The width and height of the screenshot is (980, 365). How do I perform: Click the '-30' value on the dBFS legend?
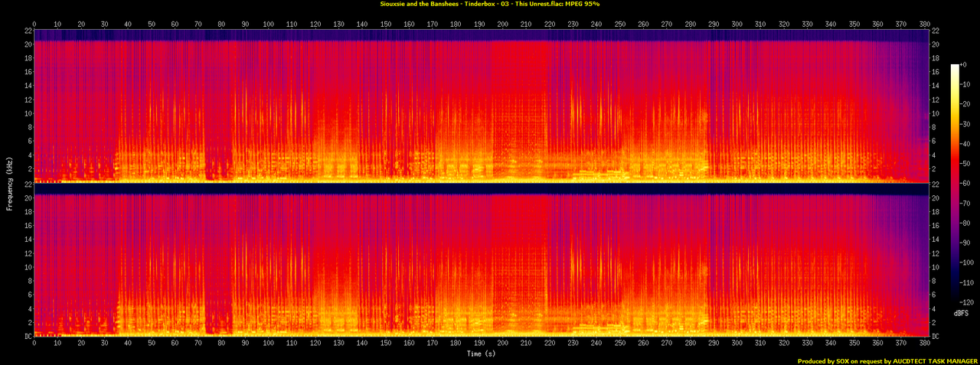coord(965,123)
